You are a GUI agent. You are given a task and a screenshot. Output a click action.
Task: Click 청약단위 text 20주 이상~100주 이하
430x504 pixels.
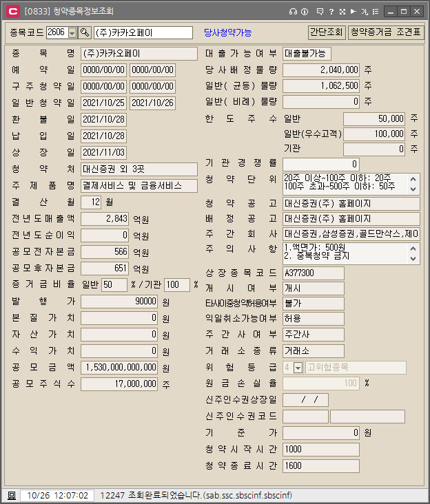[338, 178]
